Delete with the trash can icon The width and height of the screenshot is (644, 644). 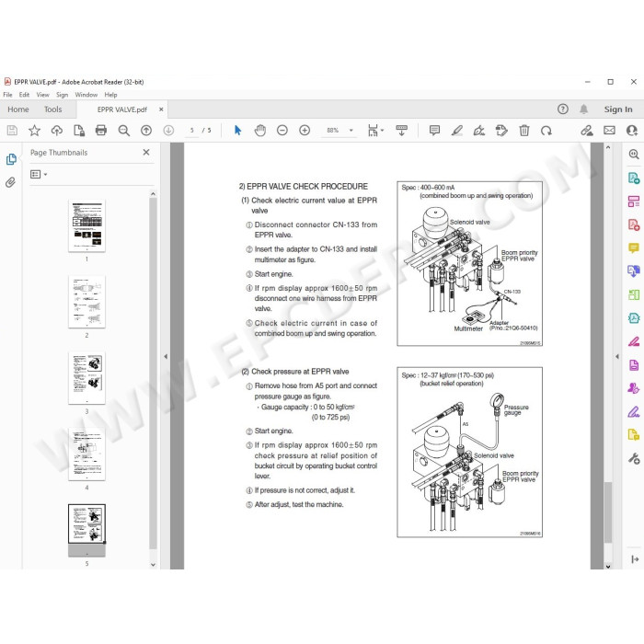(524, 131)
